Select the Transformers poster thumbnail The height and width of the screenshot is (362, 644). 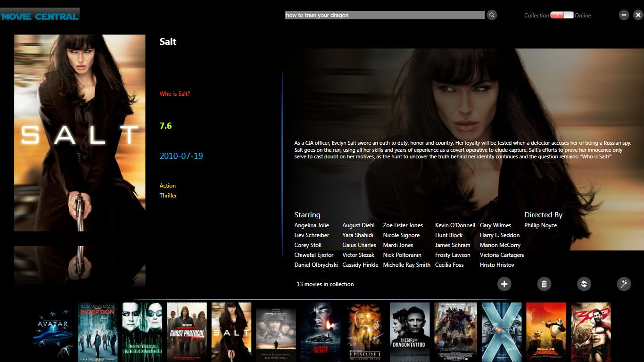[455, 332]
